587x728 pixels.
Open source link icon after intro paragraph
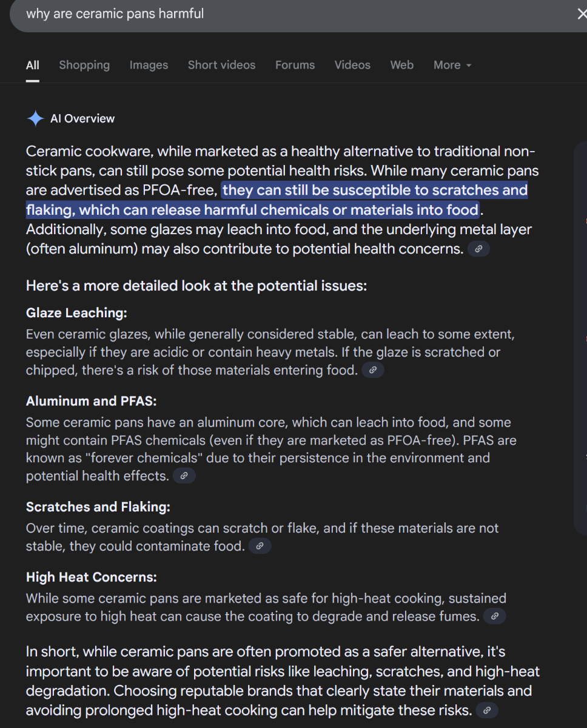(x=478, y=249)
